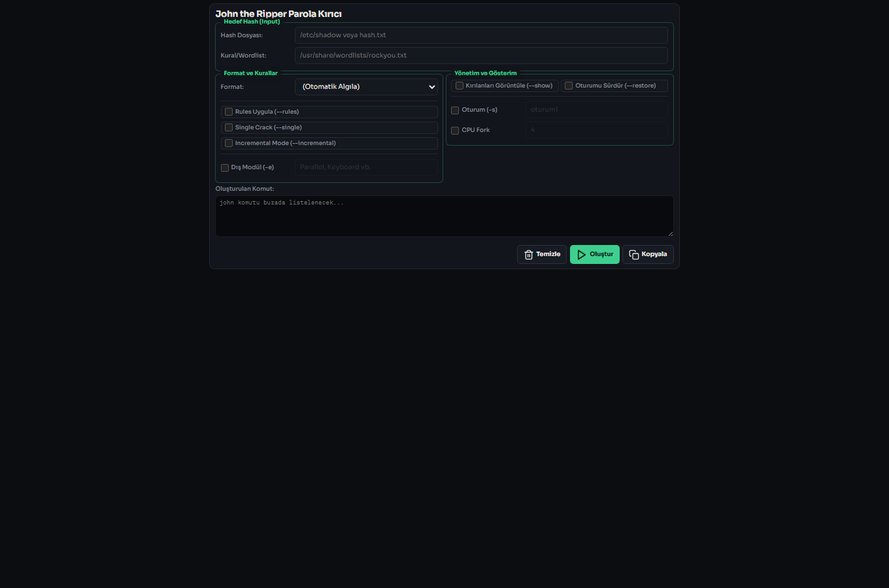Click the textarea resize handle corner
Image resolution: width=889 pixels, height=588 pixels.
point(670,233)
